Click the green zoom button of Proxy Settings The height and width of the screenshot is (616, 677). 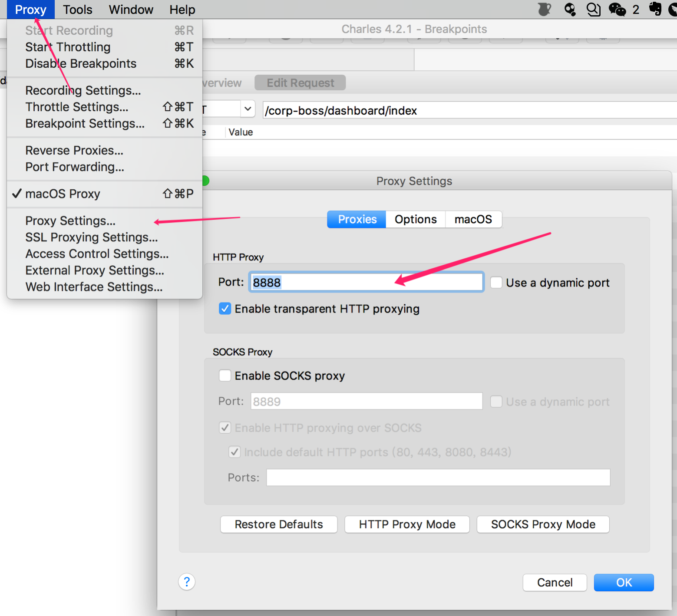point(205,181)
